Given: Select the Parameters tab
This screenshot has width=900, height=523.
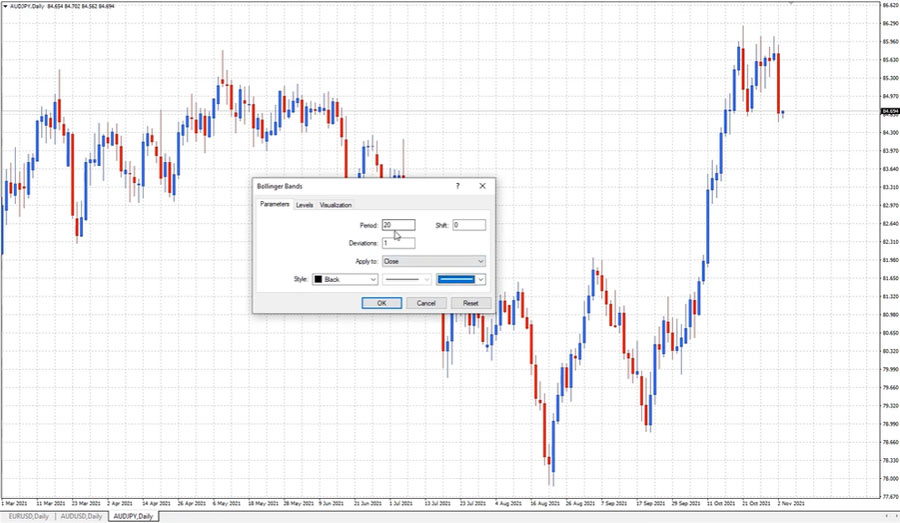Looking at the screenshot, I should 275,204.
